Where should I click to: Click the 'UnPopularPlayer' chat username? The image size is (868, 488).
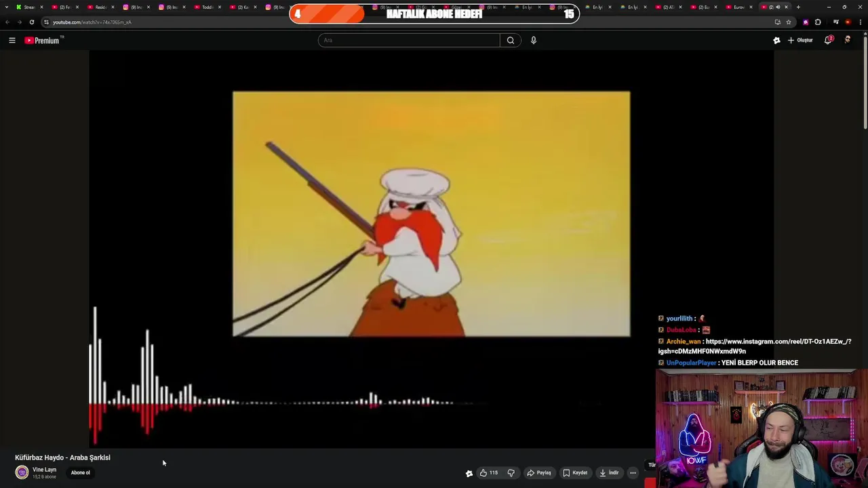coord(691,363)
